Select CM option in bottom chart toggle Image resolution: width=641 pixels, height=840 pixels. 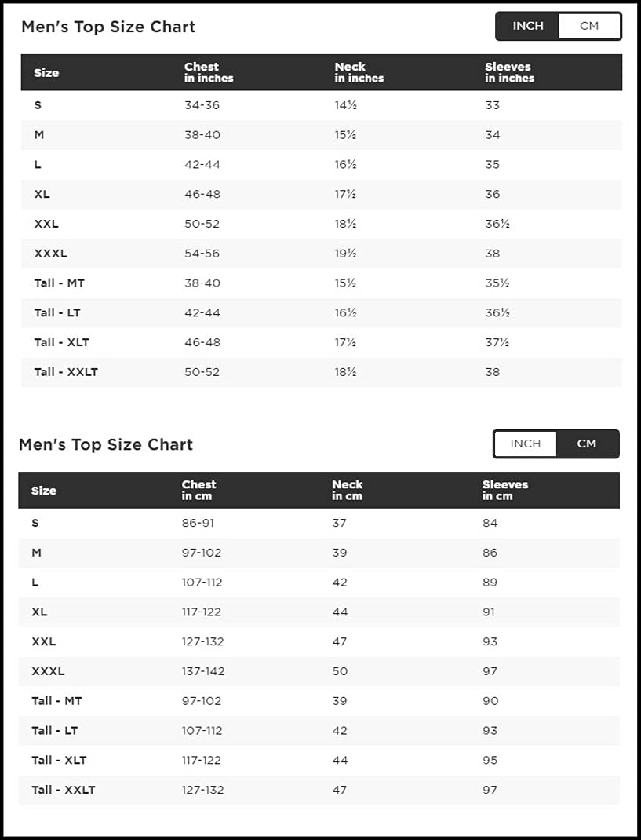(x=587, y=444)
